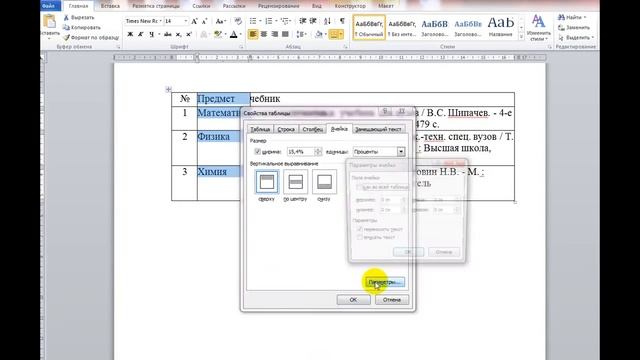Open the line spacing dropdown
The height and width of the screenshot is (360, 640).
pyautogui.click(x=302, y=34)
